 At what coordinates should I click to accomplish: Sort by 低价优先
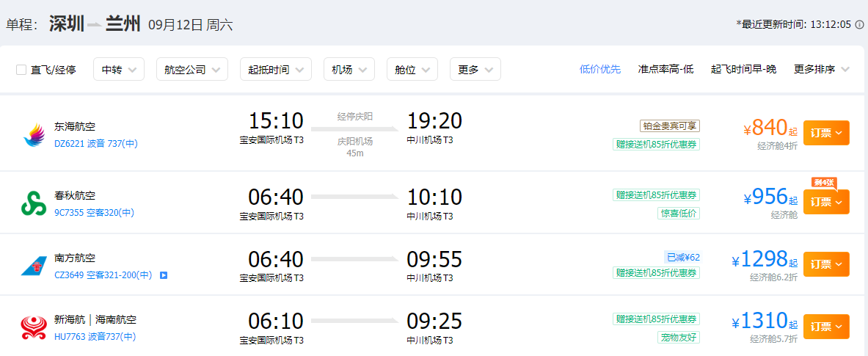pyautogui.click(x=600, y=69)
